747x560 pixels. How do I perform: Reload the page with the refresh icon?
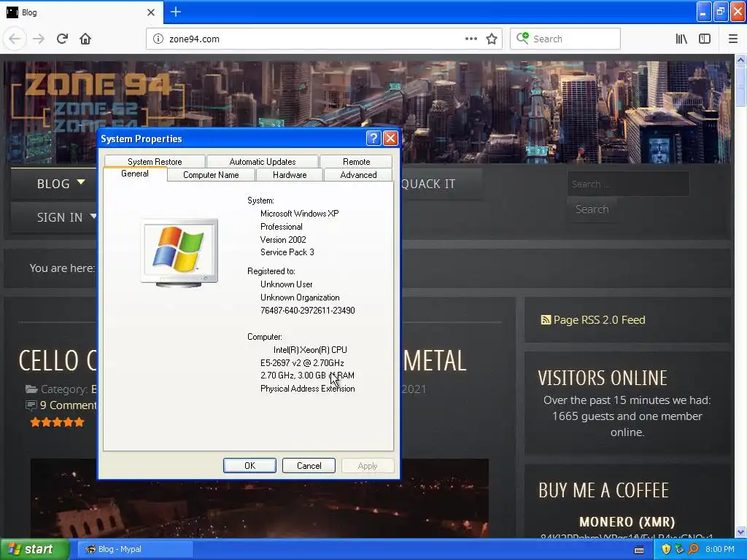pyautogui.click(x=62, y=39)
